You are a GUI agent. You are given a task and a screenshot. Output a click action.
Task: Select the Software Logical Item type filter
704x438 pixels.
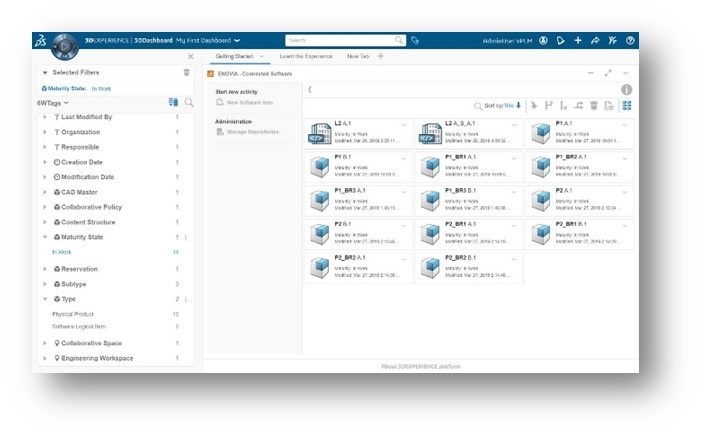(x=79, y=326)
